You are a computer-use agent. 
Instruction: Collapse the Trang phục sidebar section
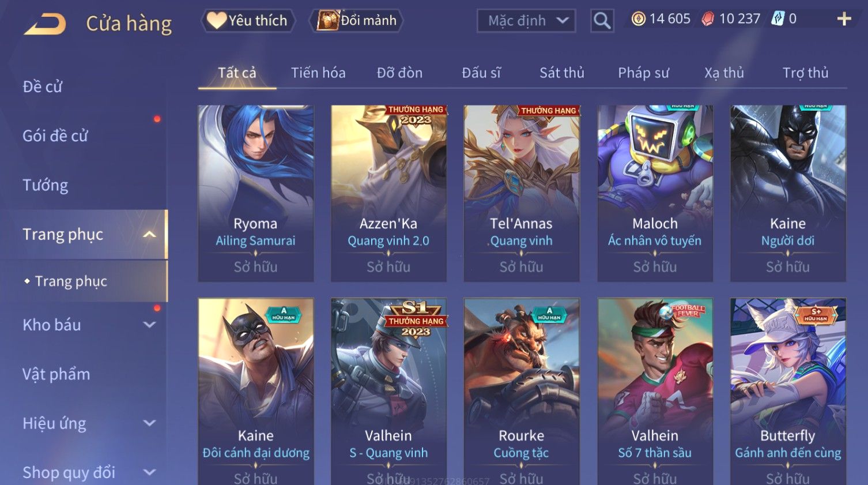pos(149,234)
